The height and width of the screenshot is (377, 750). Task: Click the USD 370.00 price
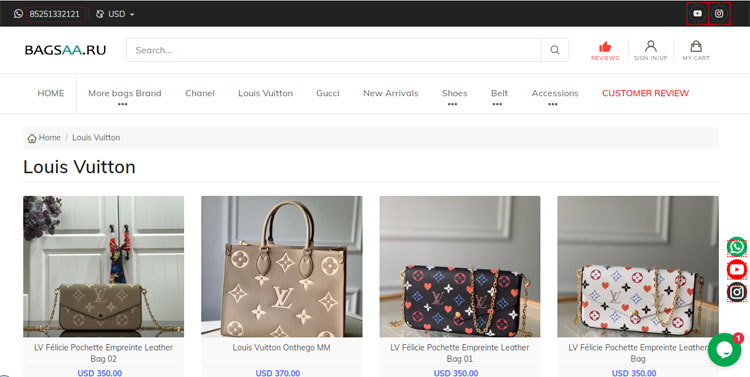coord(278,373)
